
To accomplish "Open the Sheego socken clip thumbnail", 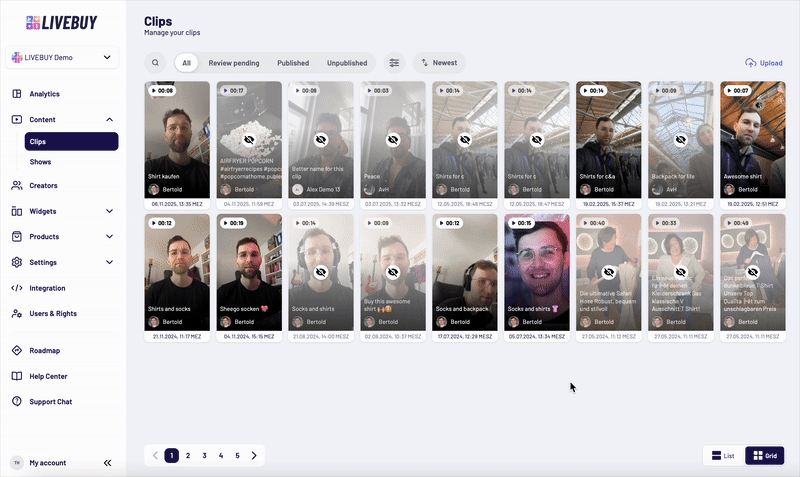I will (249, 272).
